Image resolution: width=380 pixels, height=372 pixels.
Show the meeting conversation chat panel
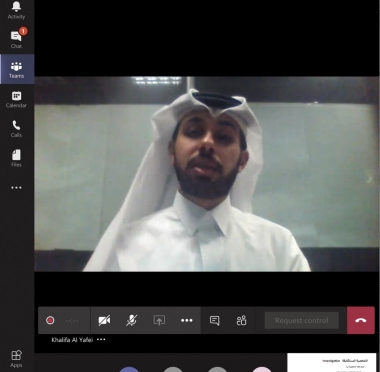[x=215, y=321]
